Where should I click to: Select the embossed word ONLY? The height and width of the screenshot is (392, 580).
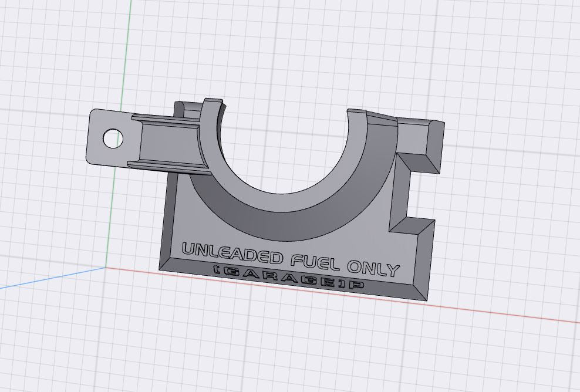click(373, 267)
